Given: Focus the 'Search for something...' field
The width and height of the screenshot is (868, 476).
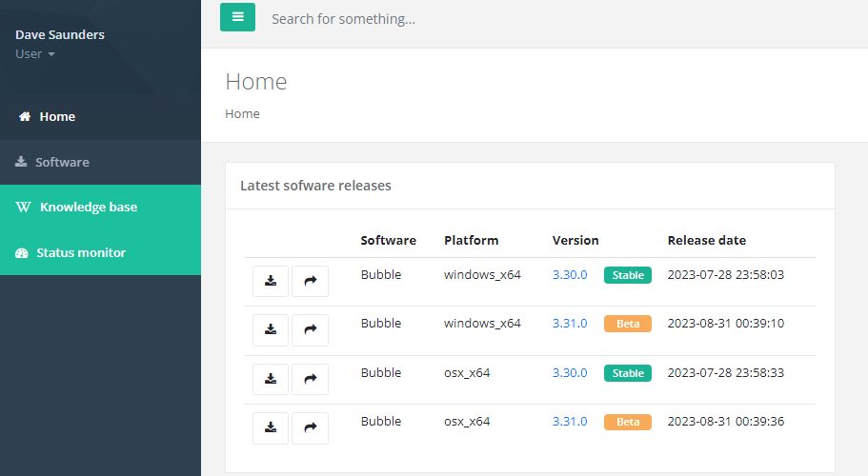Looking at the screenshot, I should (x=476, y=19).
